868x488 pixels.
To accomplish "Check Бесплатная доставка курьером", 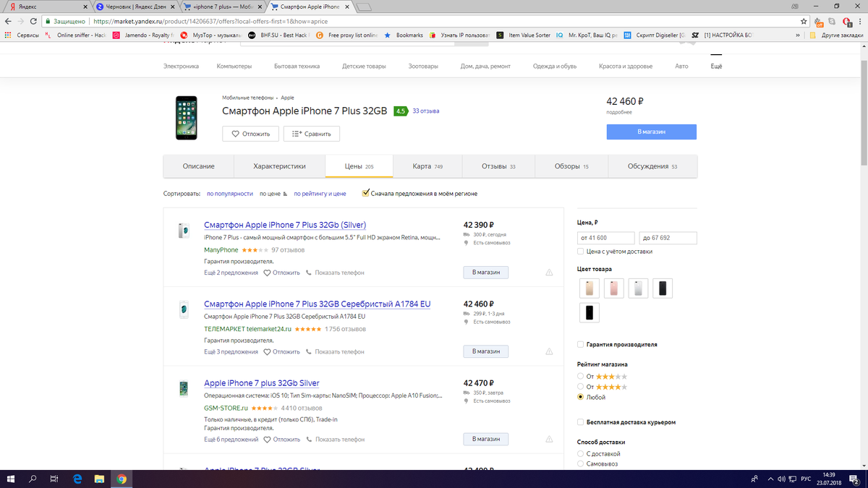I will point(581,422).
